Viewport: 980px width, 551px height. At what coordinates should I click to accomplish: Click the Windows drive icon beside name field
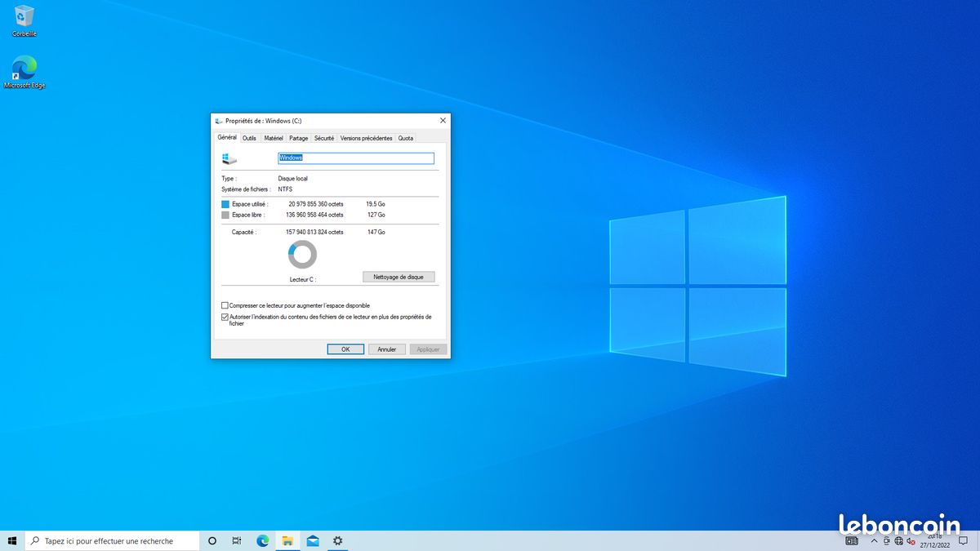point(229,158)
